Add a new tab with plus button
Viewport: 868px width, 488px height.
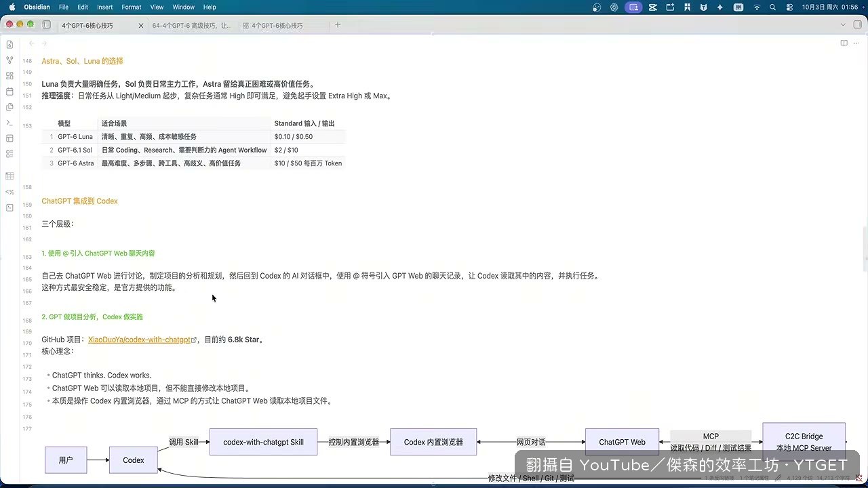coord(338,25)
